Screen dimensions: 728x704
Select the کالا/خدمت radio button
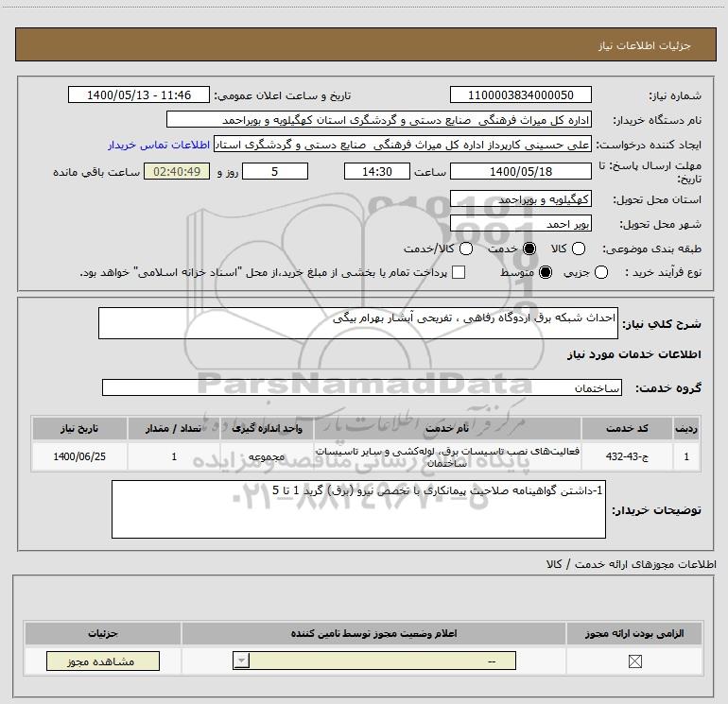tap(466, 249)
